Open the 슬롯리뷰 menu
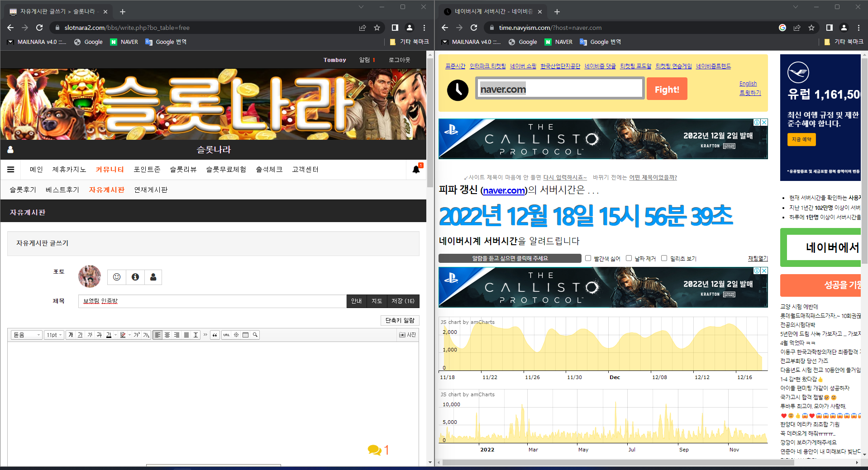This screenshot has width=868, height=470. (x=183, y=169)
